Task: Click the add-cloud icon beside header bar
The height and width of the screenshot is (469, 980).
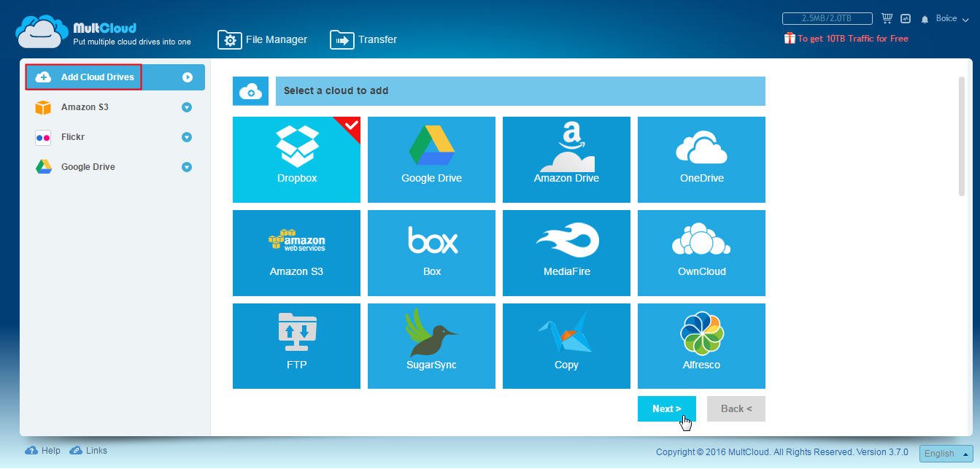Action: (250, 91)
